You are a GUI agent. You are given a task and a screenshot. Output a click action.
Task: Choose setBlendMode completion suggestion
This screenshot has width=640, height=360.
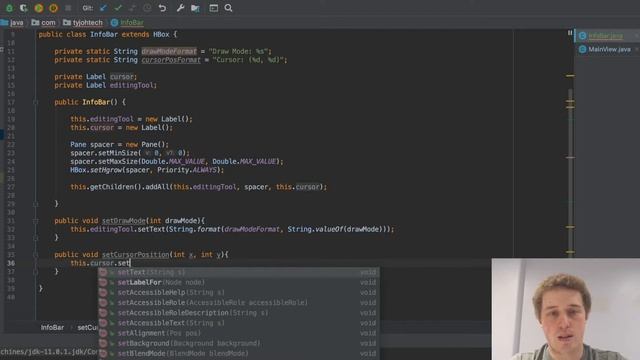coord(239,354)
